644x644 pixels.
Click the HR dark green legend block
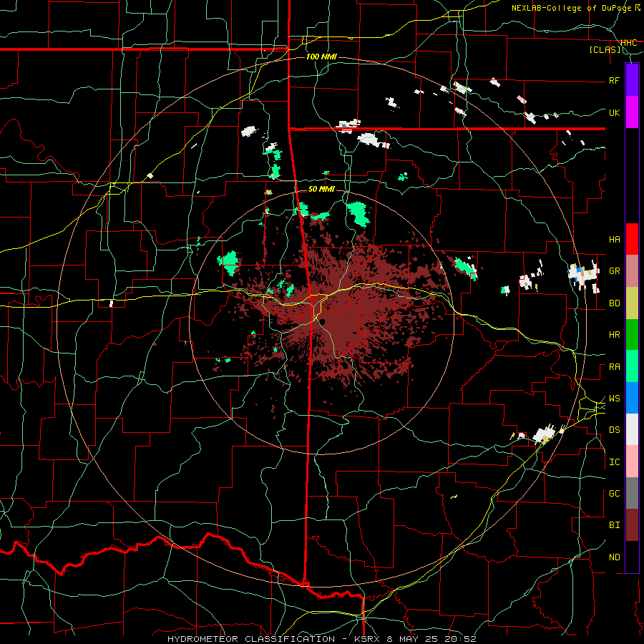632,335
